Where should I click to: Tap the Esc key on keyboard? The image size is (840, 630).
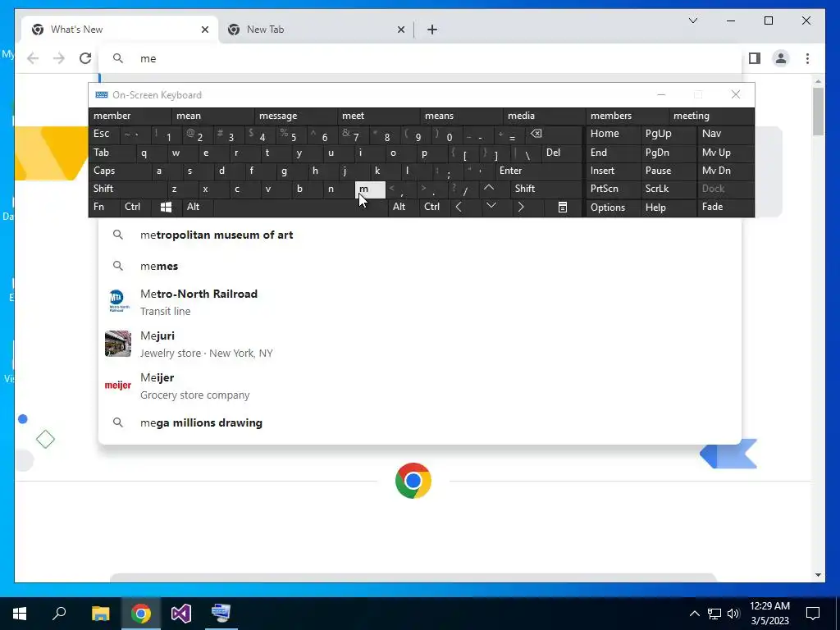click(x=104, y=134)
